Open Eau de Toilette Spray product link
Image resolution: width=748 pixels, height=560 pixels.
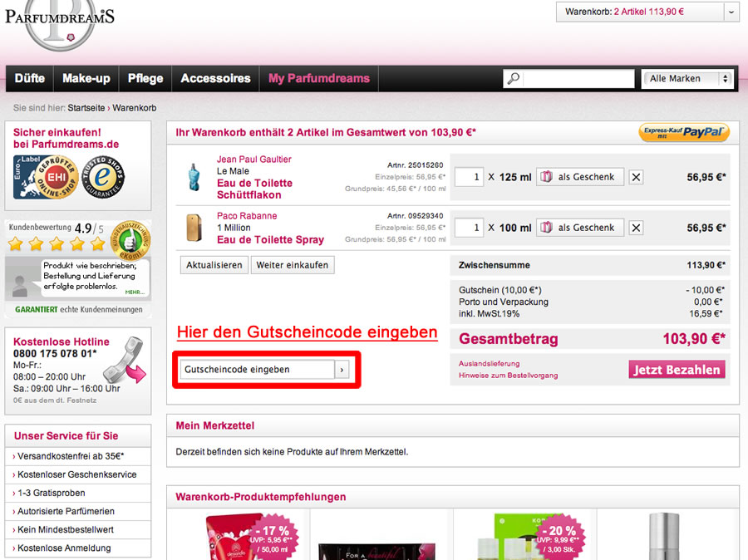click(270, 239)
